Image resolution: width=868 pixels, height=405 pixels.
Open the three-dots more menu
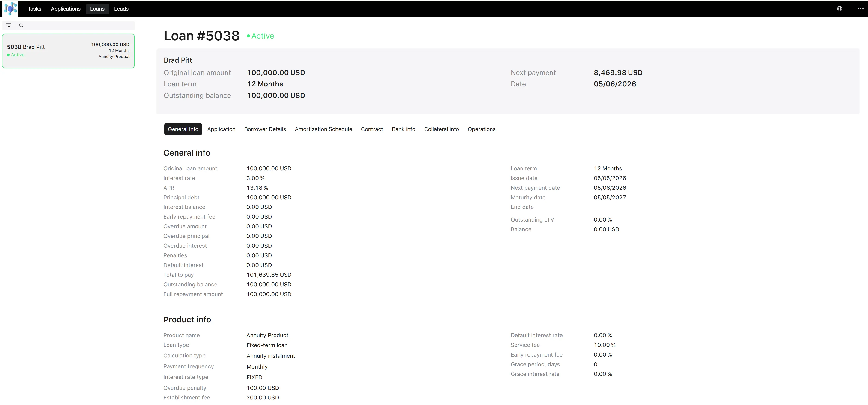click(x=860, y=9)
